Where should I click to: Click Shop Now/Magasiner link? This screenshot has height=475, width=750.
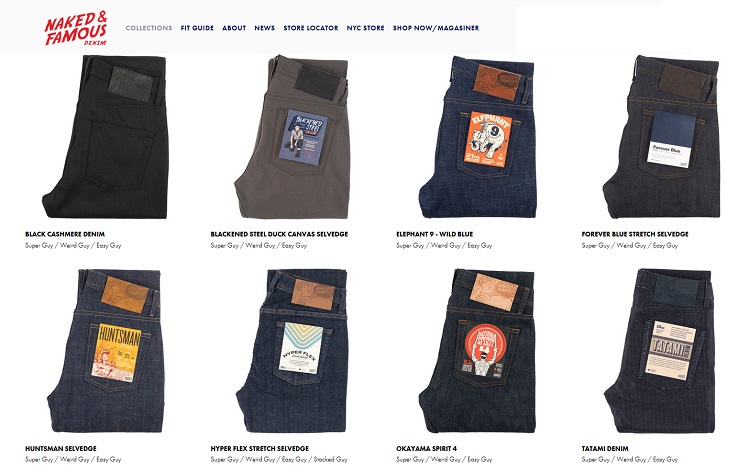pyautogui.click(x=436, y=28)
